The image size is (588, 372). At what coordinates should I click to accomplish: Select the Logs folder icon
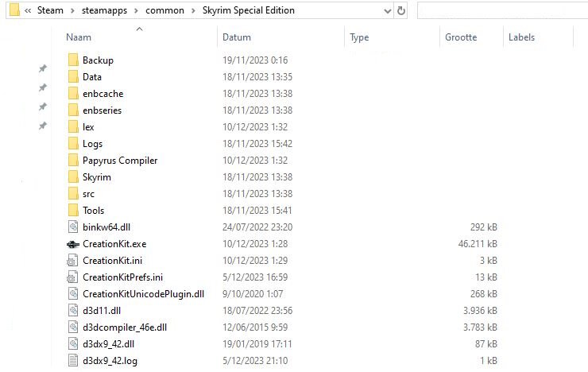[73, 143]
